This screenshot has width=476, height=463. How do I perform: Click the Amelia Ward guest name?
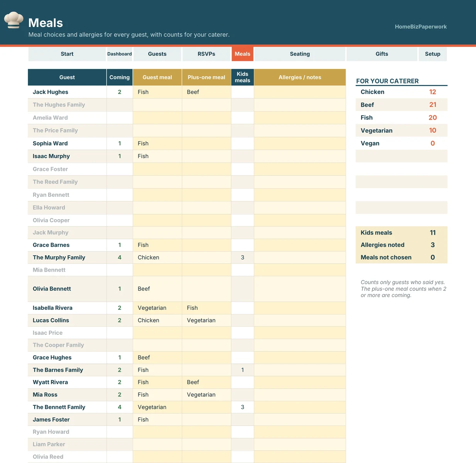pos(50,118)
